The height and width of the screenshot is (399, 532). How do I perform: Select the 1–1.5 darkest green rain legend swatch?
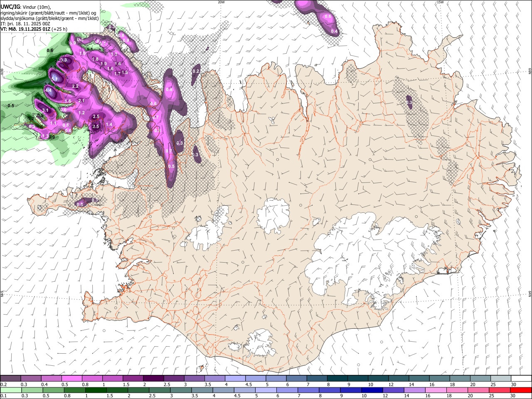(x=96, y=390)
